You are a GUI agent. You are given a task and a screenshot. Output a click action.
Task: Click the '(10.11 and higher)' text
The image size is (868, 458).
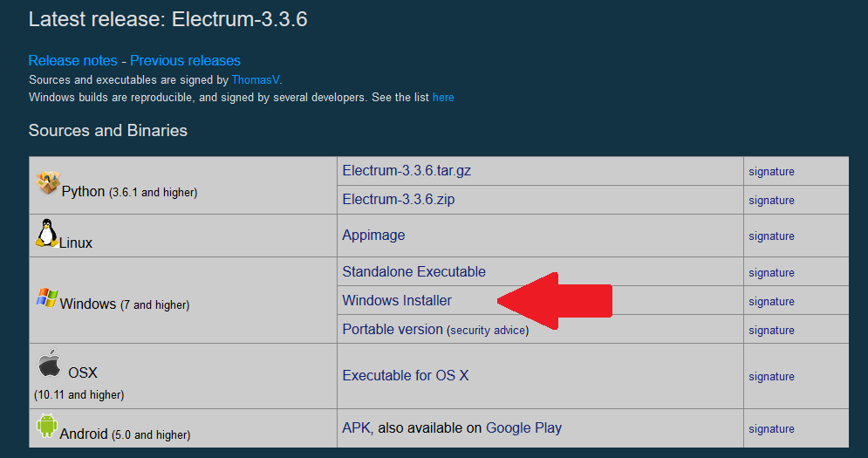[79, 395]
